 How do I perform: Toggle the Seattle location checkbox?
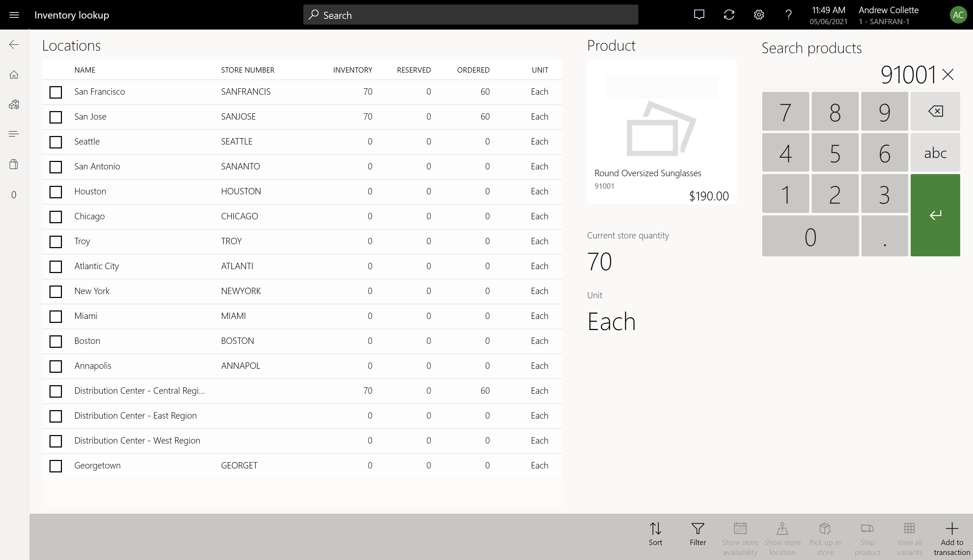[x=56, y=142]
